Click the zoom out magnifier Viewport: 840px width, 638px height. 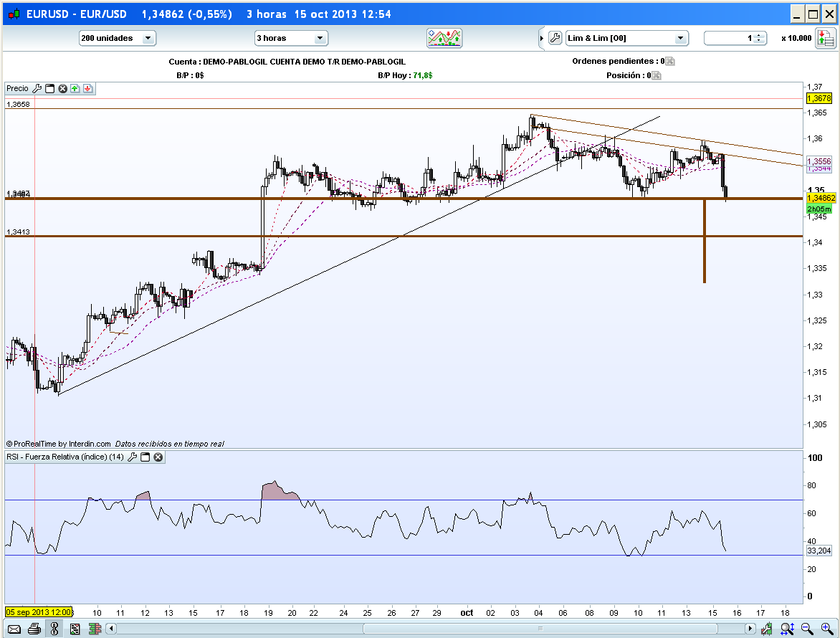[806, 629]
